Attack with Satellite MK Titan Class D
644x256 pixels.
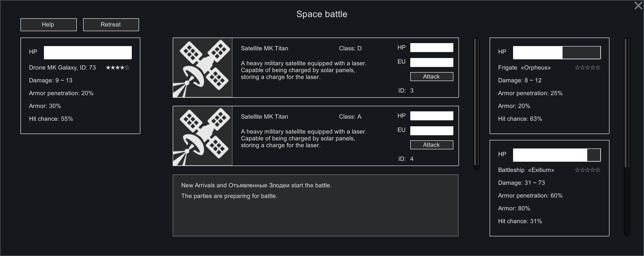click(431, 77)
